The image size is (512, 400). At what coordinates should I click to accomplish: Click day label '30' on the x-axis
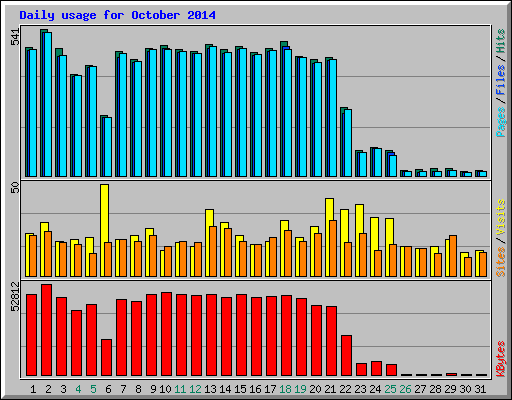[x=465, y=389]
